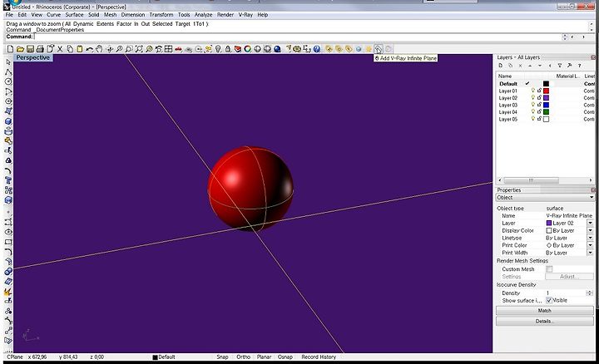Click the green color swatch of Layer 04

(547, 112)
